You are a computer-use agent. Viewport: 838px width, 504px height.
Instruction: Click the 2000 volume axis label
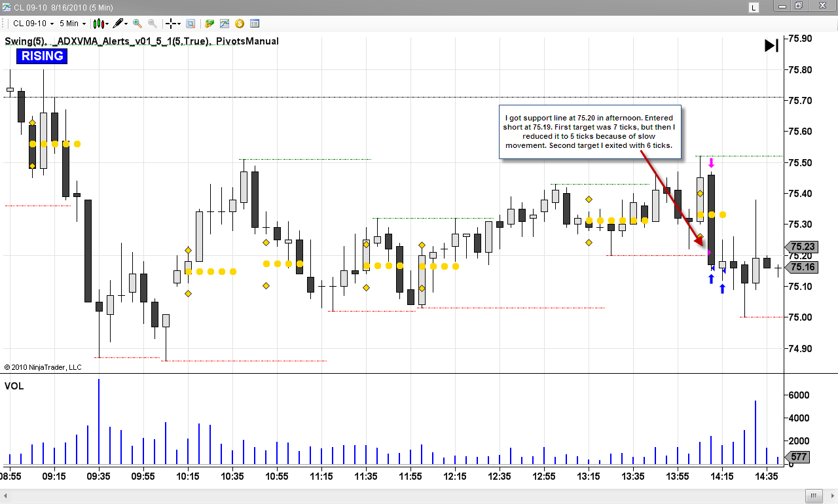click(x=799, y=441)
